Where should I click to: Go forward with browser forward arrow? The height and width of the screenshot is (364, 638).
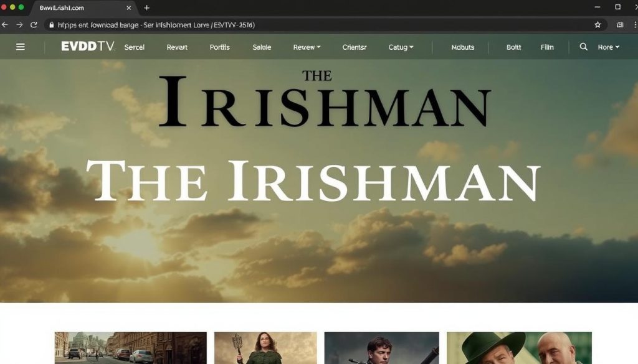click(x=19, y=25)
